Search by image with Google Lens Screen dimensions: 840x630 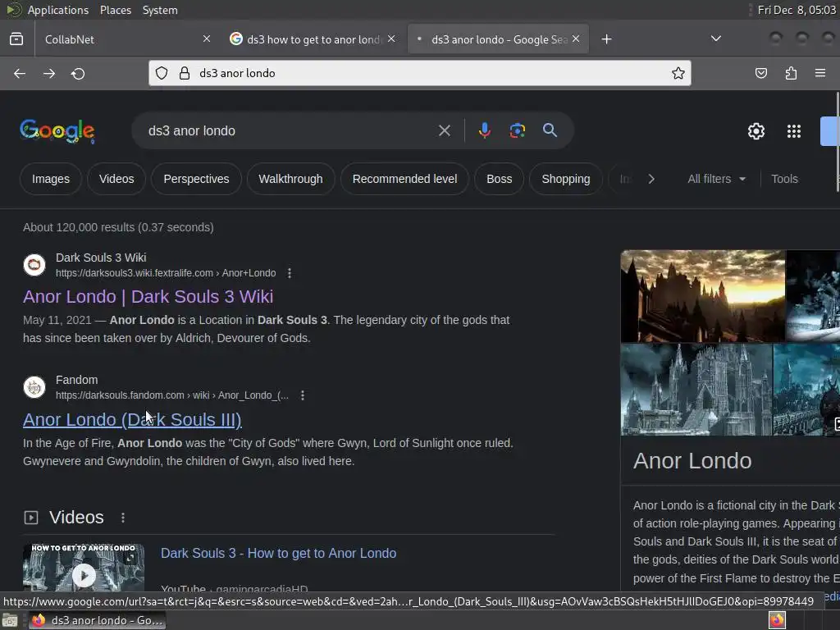[x=518, y=130]
